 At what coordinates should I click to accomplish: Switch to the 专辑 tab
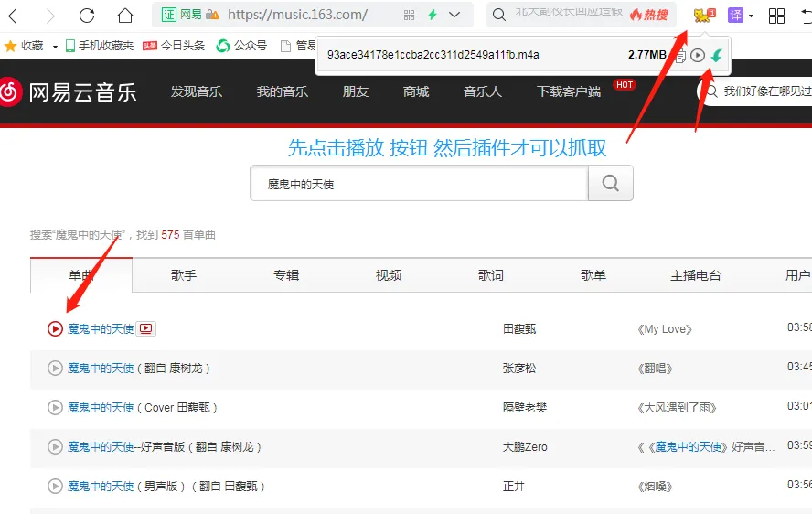pyautogui.click(x=286, y=275)
